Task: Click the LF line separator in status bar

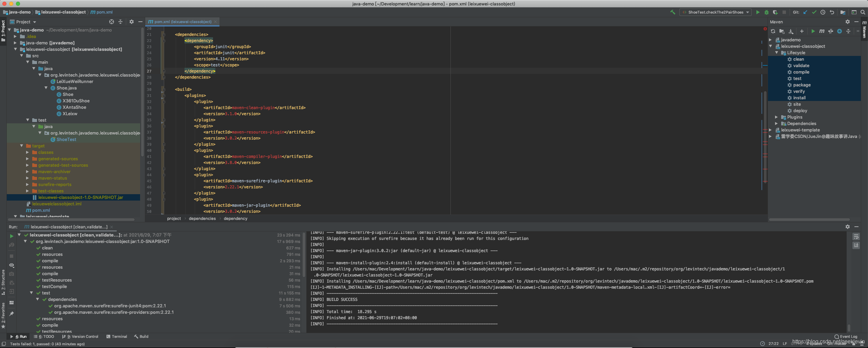Action: point(785,344)
